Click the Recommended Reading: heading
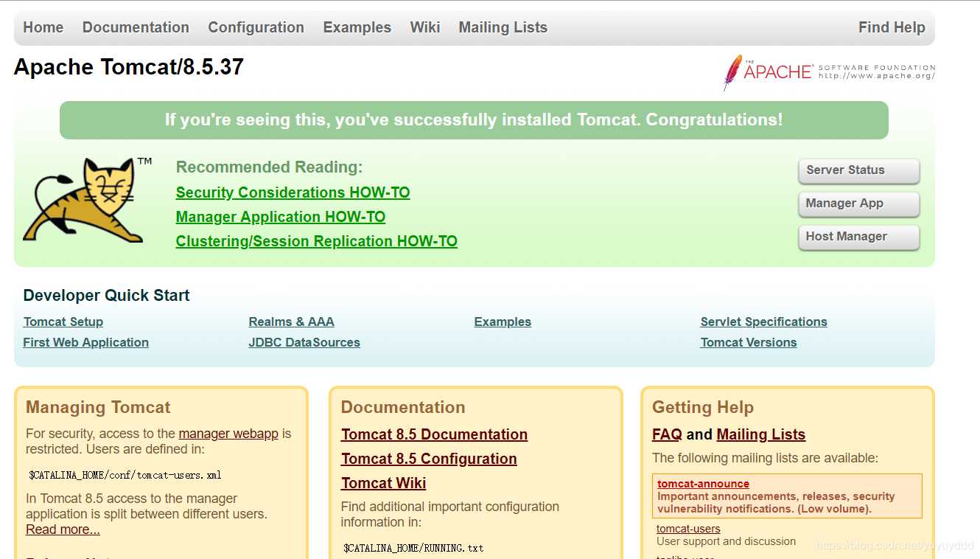This screenshot has height=559, width=980. click(269, 167)
